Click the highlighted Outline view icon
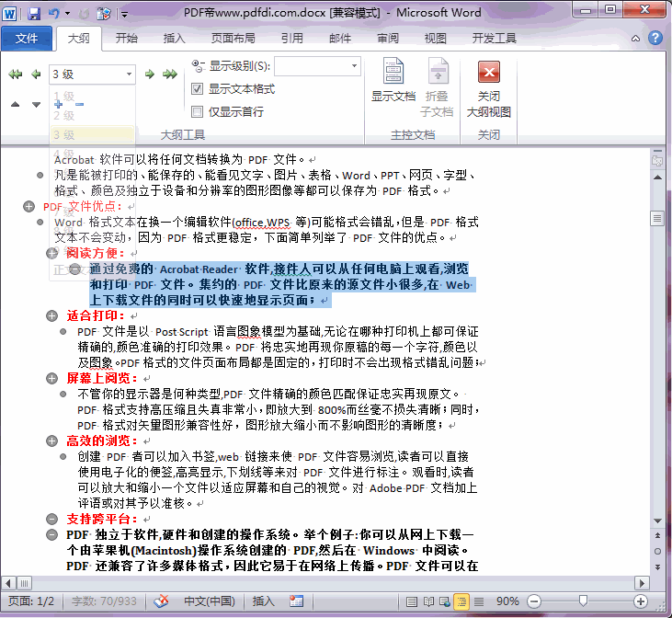Image resolution: width=672 pixels, height=618 pixels. 461,601
